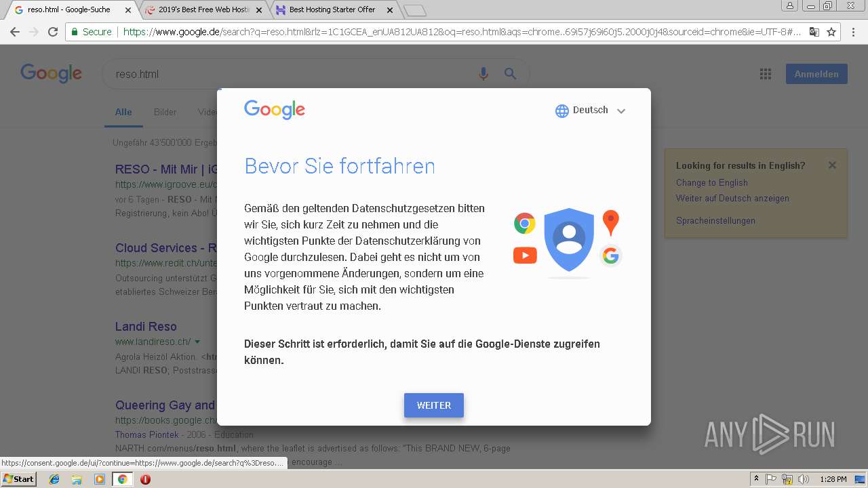Reload the page with the refresh icon
The width and height of the screenshot is (868, 488).
pyautogui.click(x=53, y=32)
